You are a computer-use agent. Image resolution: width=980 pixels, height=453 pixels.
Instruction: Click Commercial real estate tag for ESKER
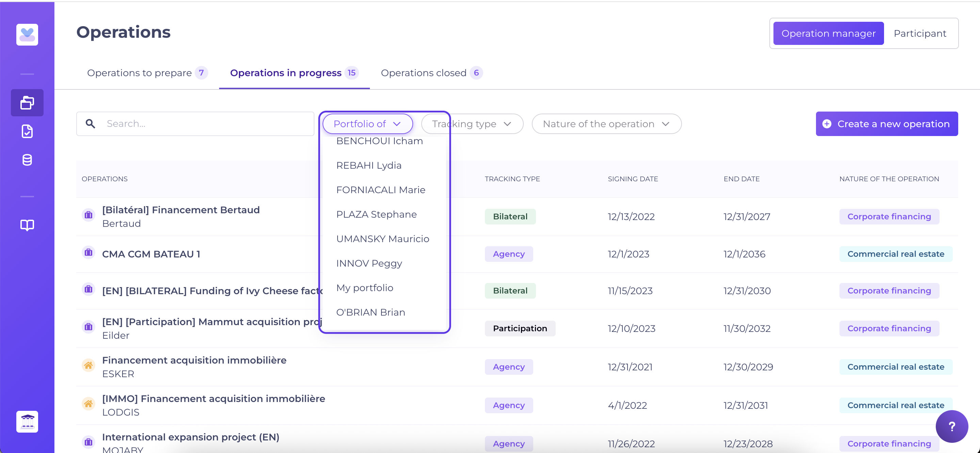[x=896, y=367]
